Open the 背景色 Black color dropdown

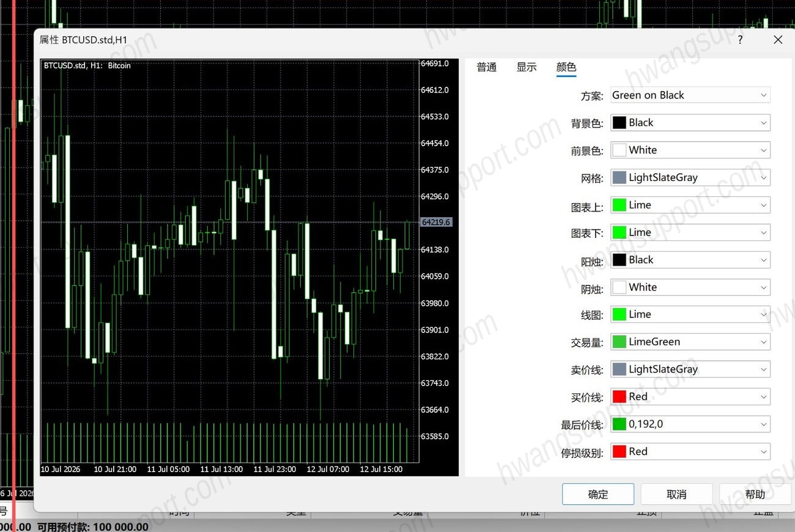pyautogui.click(x=690, y=122)
